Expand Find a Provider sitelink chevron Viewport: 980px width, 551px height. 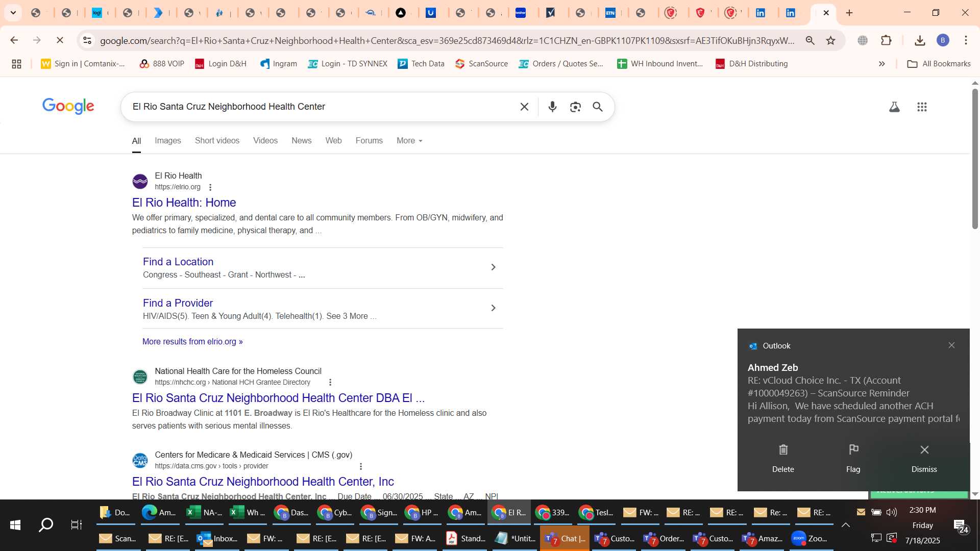[493, 308]
